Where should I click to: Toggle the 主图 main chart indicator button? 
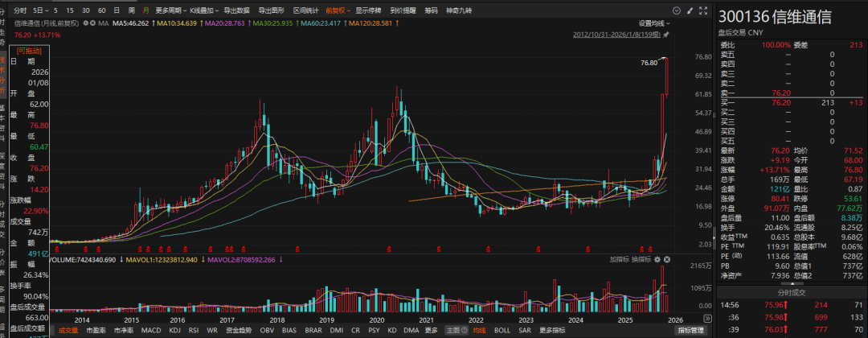pyautogui.click(x=453, y=330)
